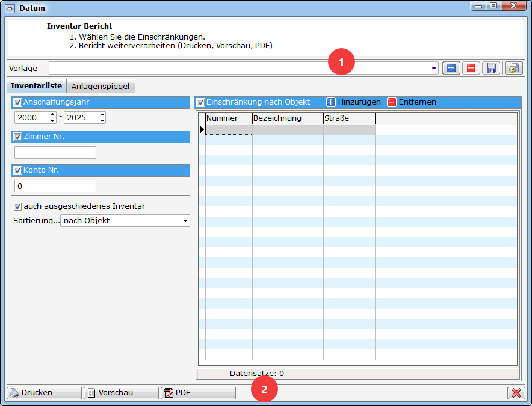
Task: Click into the Zimmer Nr. input field
Action: point(55,152)
